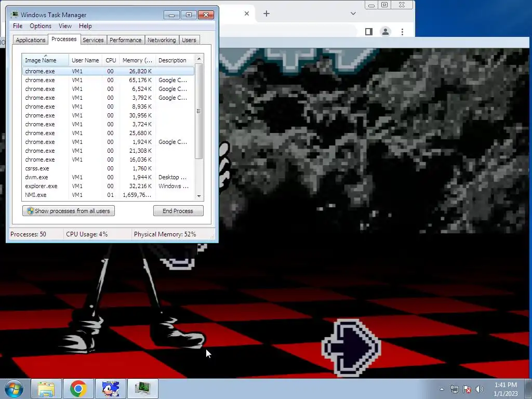Close the current Chrome tab
532x399 pixels.
tap(247, 14)
